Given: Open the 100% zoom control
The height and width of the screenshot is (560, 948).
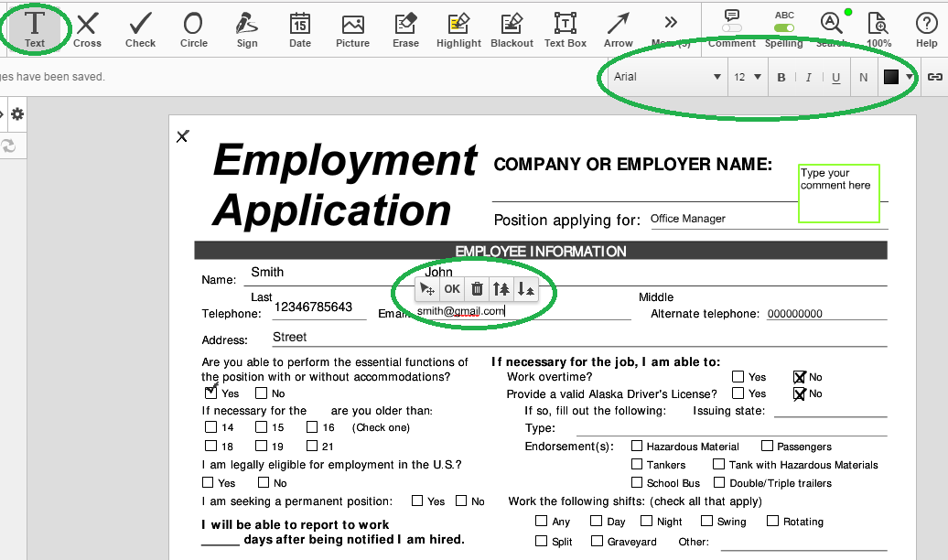Looking at the screenshot, I should pyautogui.click(x=878, y=29).
